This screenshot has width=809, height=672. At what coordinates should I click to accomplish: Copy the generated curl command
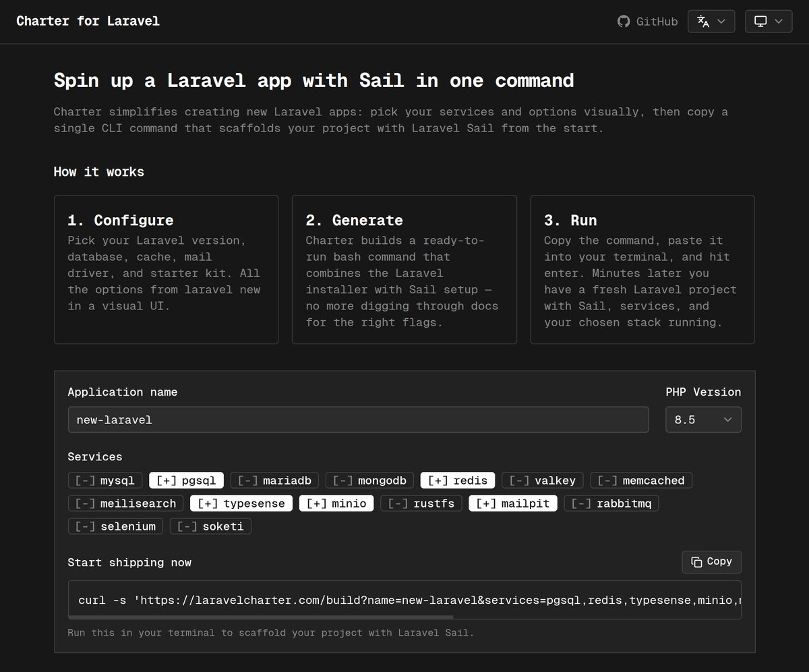point(712,562)
